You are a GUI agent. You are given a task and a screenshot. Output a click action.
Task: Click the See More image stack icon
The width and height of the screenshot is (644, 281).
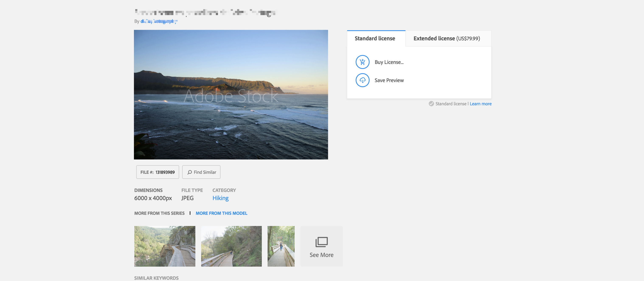click(x=322, y=242)
